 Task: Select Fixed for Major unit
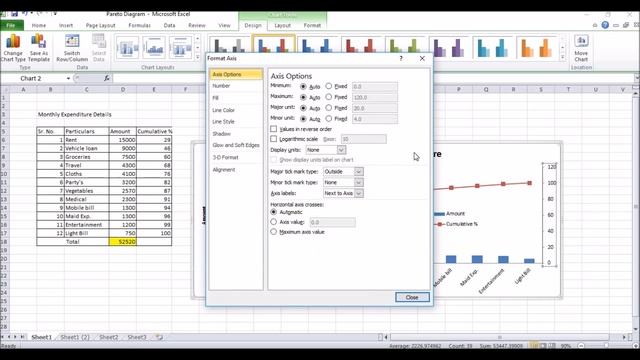click(x=329, y=108)
